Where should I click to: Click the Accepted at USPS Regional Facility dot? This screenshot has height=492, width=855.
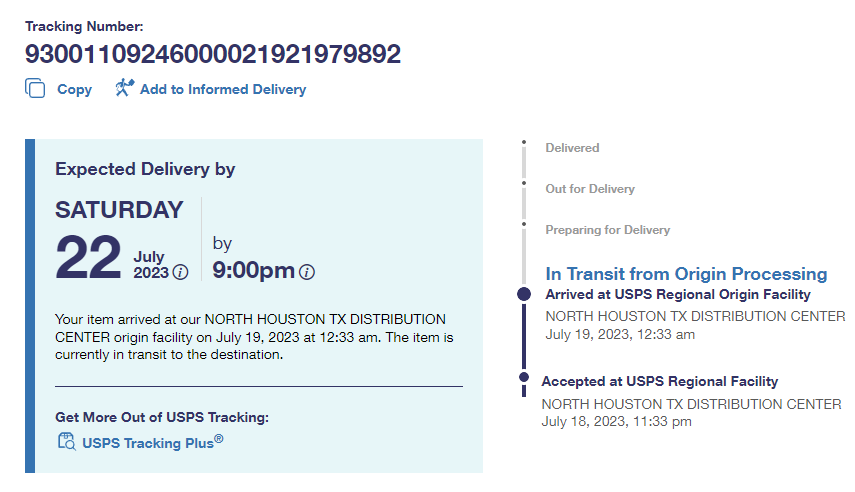pos(523,377)
